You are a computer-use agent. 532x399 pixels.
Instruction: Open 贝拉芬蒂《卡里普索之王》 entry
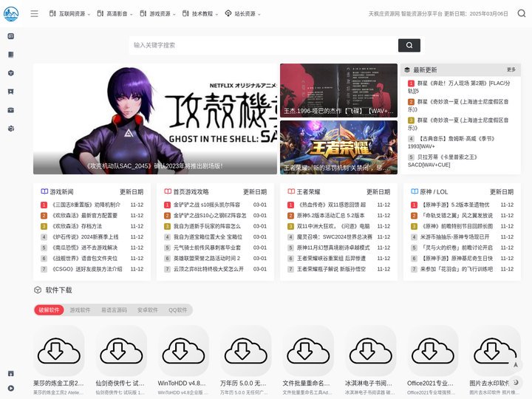pyautogui.click(x=443, y=161)
